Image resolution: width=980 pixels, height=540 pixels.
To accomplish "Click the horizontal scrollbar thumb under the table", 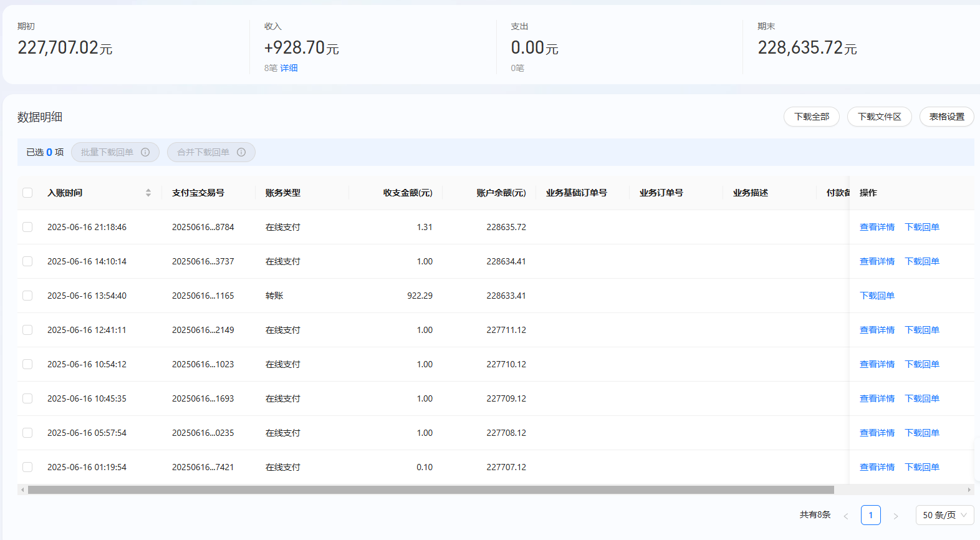I will 431,490.
